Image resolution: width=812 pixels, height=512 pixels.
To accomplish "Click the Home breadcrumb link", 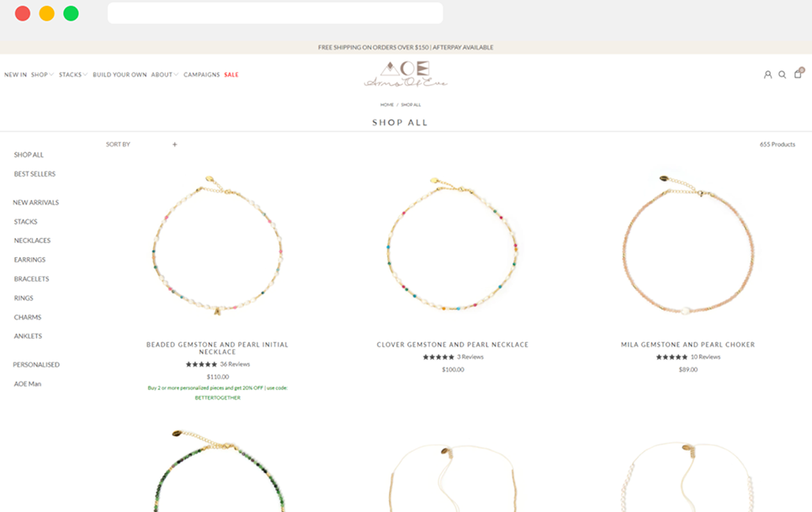I will [x=387, y=105].
